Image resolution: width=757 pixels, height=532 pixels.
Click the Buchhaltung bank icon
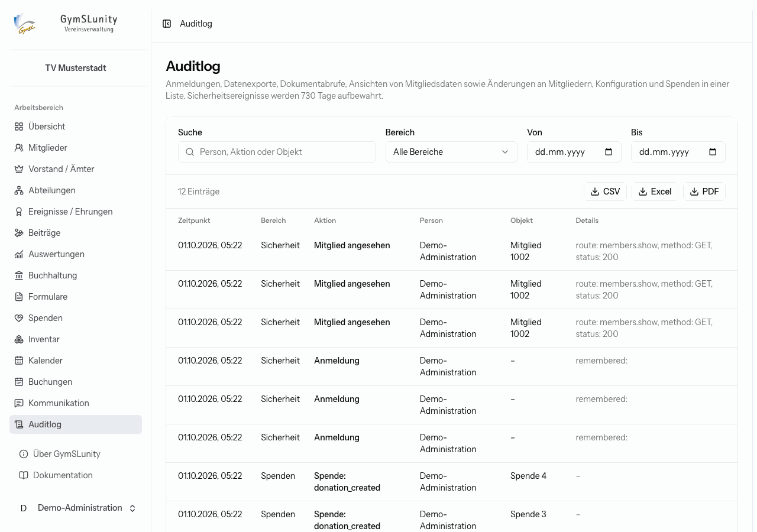click(19, 275)
